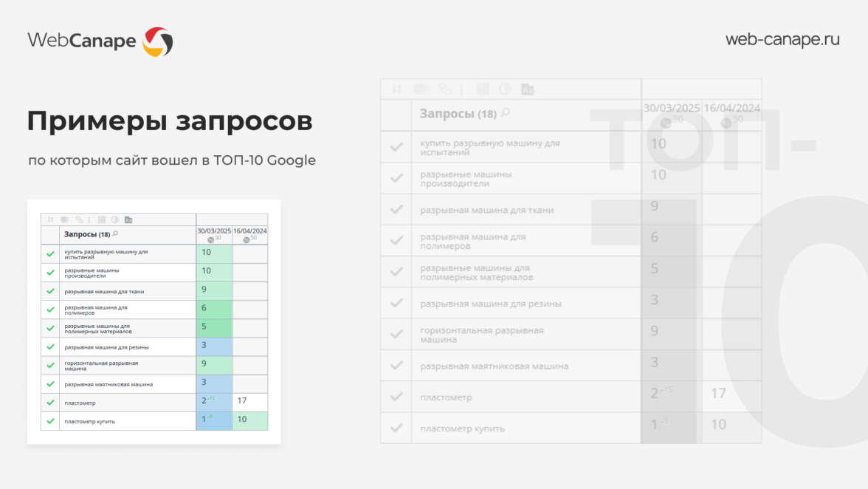
Task: Toggle checkmark for купить разрывную машину для испытаний
Action: tap(50, 253)
